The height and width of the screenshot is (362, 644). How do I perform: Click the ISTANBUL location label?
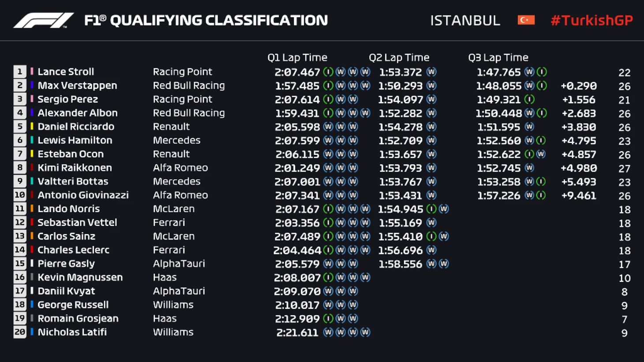tap(465, 20)
